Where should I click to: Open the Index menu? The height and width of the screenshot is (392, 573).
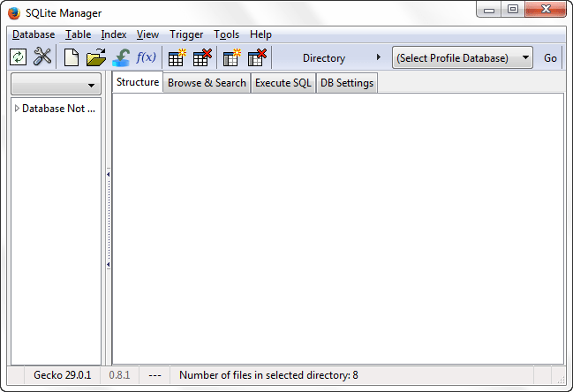114,34
